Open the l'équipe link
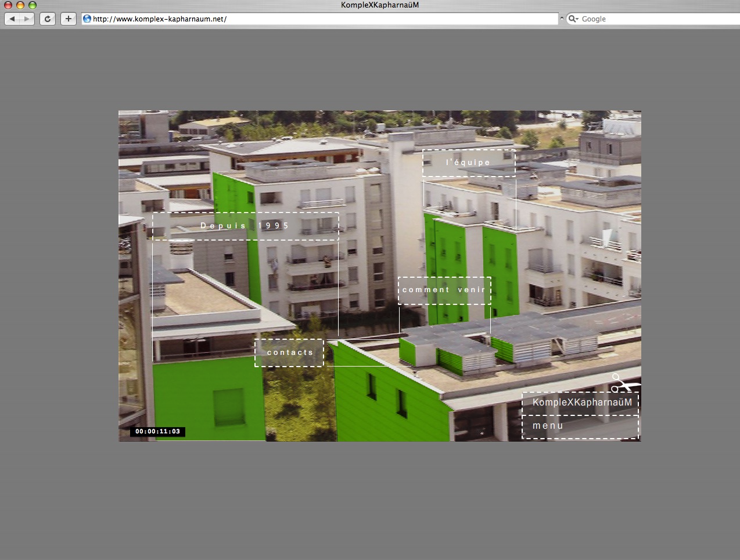Viewport: 740px width, 560px height. click(469, 163)
